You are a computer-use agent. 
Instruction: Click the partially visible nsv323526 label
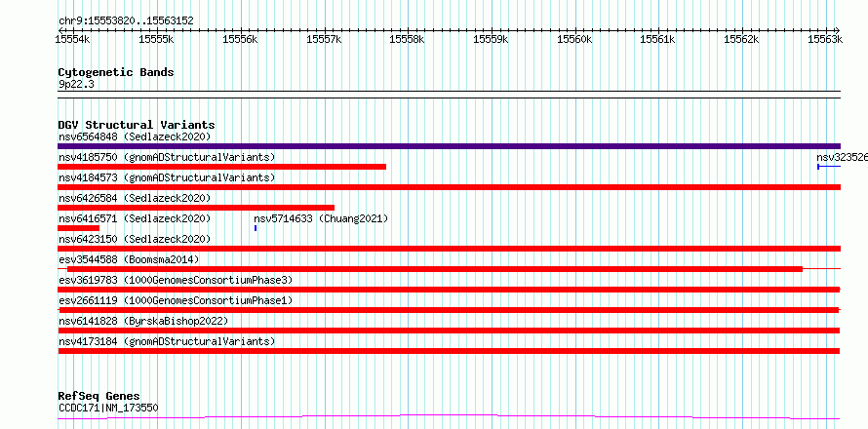tap(842, 157)
